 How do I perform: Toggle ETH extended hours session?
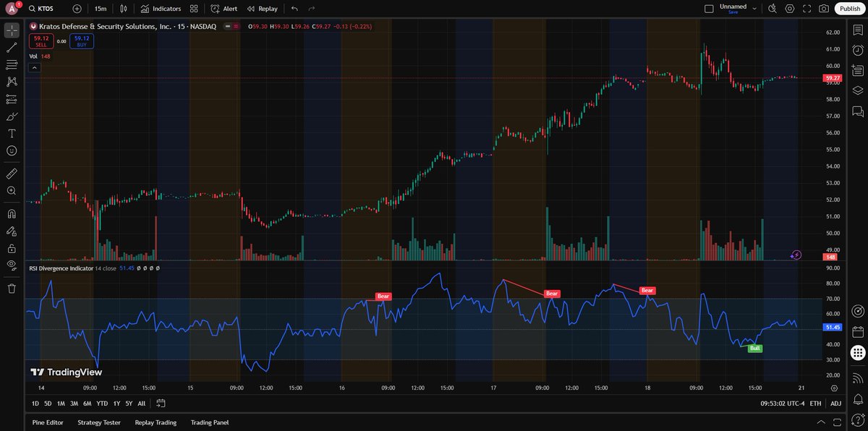[x=815, y=404]
